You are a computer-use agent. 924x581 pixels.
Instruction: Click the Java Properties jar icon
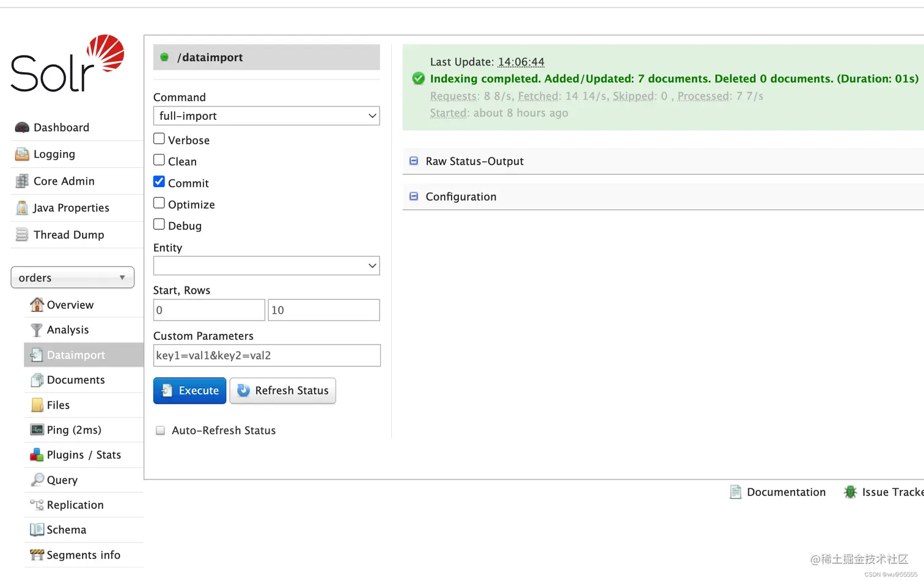(x=22, y=208)
